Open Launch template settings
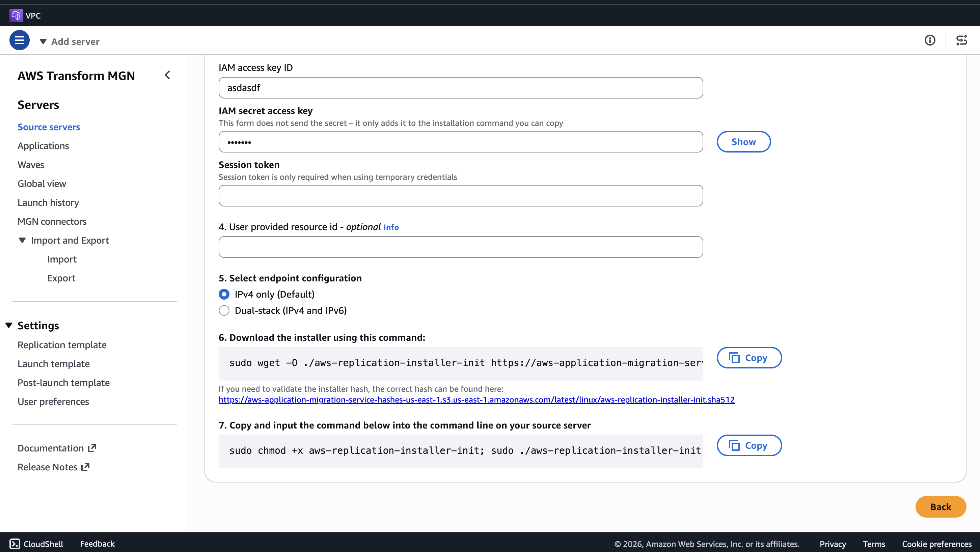The image size is (980, 552). [x=54, y=364]
